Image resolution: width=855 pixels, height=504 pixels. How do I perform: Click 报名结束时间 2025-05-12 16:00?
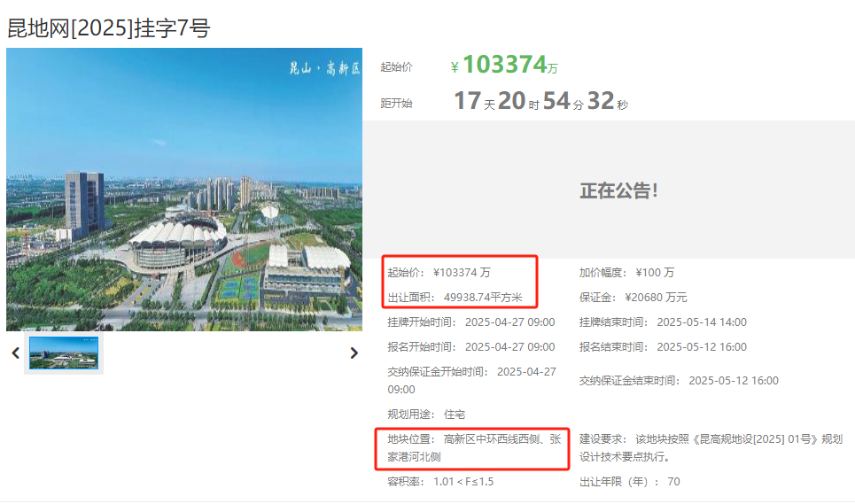coord(701,347)
